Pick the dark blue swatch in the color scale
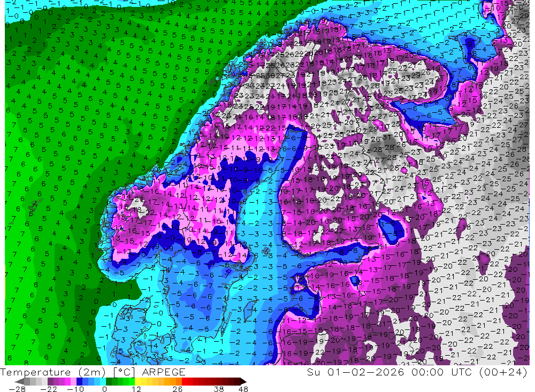The height and width of the screenshot is (392, 535). (x=79, y=381)
